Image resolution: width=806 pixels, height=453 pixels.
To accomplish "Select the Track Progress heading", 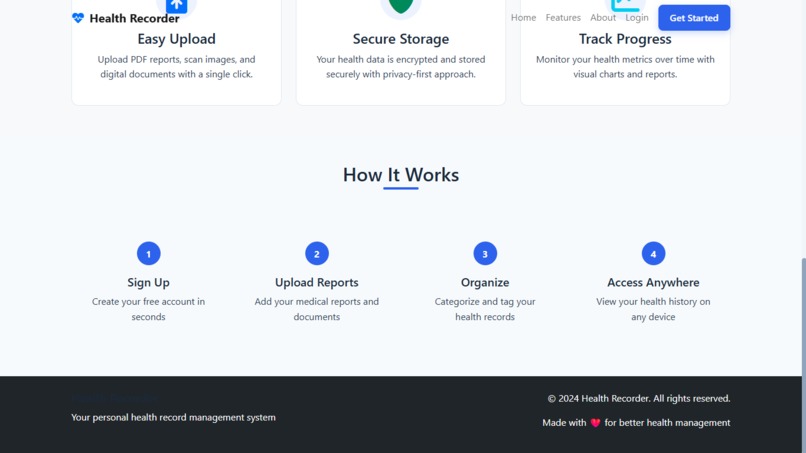I will [625, 39].
